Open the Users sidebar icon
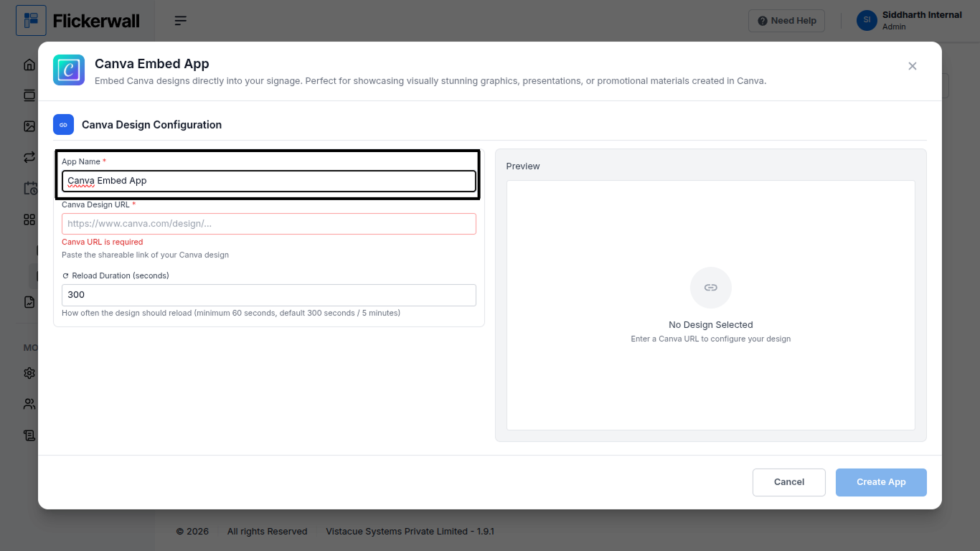Screen dimensions: 980x551 coord(29,404)
